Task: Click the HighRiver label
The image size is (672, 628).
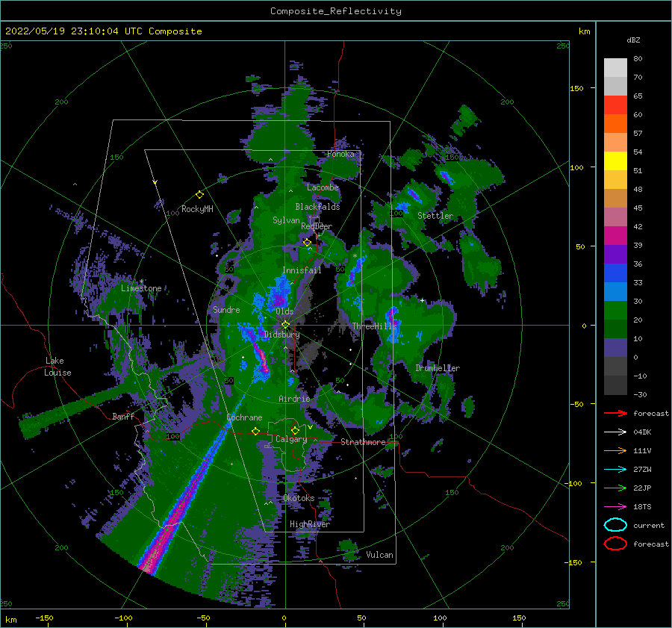Action: (310, 524)
